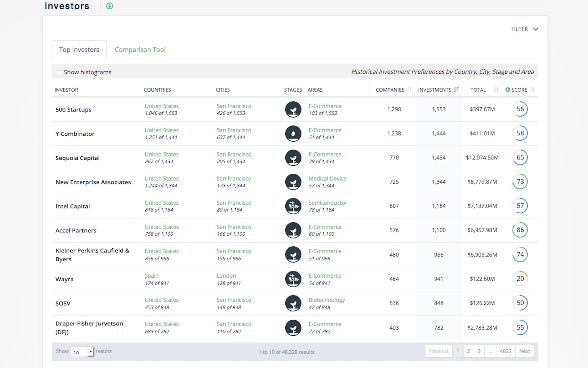This screenshot has height=368, width=588.
Task: Click the Accel Partners investor name
Action: tap(76, 231)
